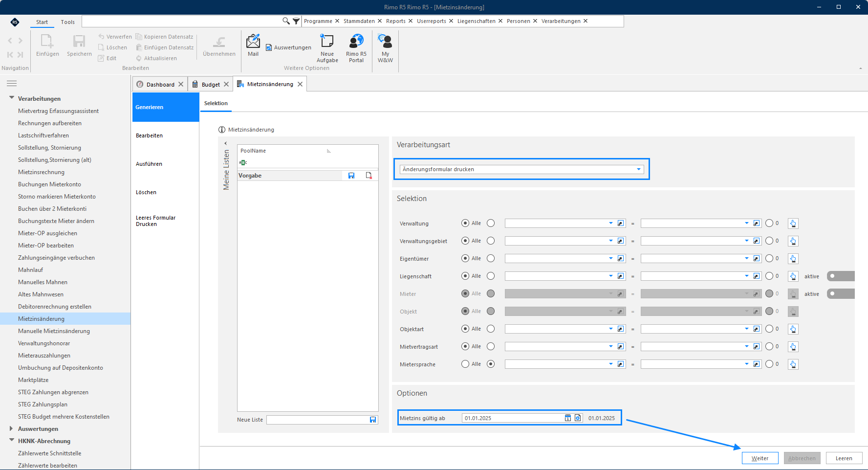Expand the Auswertungen tree section
The width and height of the screenshot is (868, 470).
[11, 428]
